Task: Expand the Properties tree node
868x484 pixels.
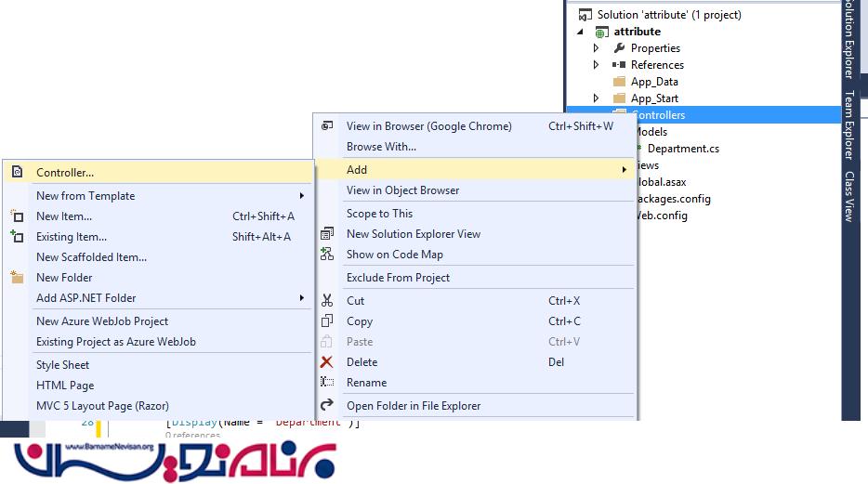Action: pyautogui.click(x=597, y=48)
